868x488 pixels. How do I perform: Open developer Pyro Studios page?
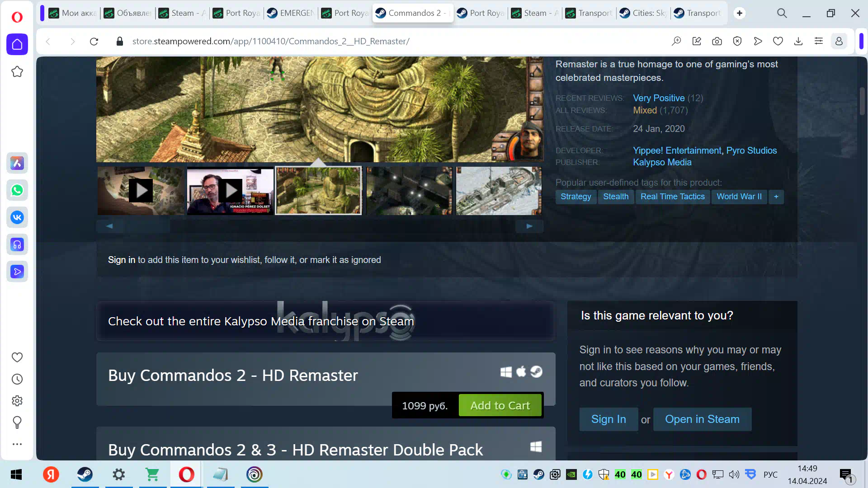click(x=751, y=150)
